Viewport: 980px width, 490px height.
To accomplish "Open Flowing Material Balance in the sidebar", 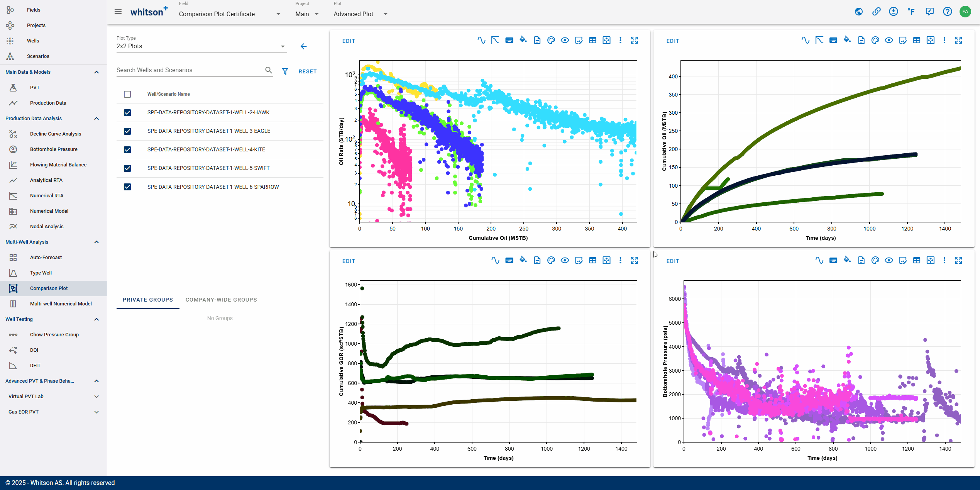I will pyautogui.click(x=54, y=165).
